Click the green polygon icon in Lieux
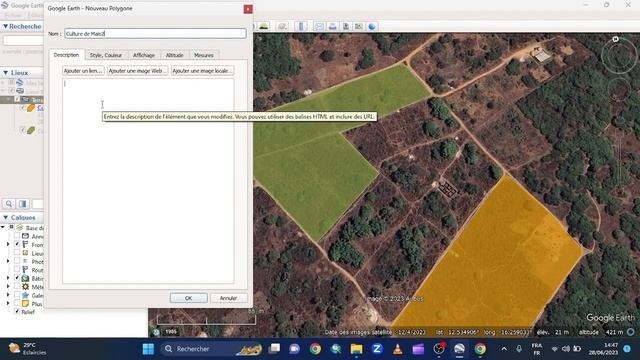This screenshot has height=360, width=640. [31, 131]
